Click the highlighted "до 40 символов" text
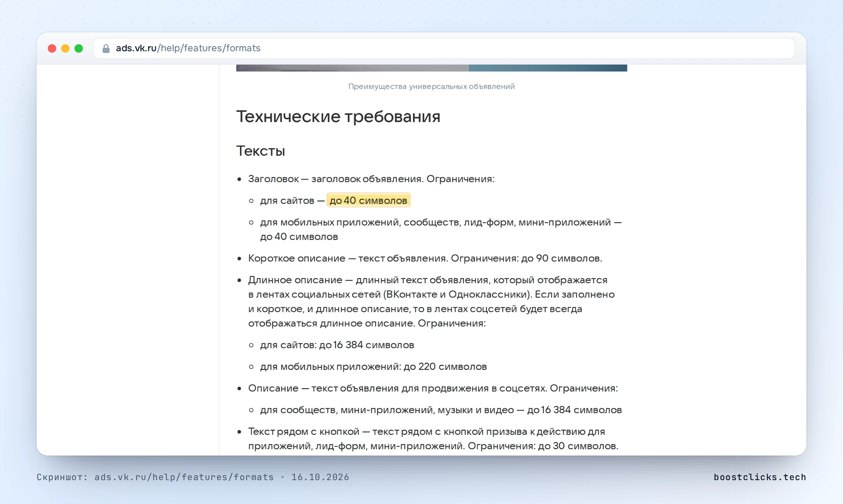843x504 pixels. [x=368, y=200]
